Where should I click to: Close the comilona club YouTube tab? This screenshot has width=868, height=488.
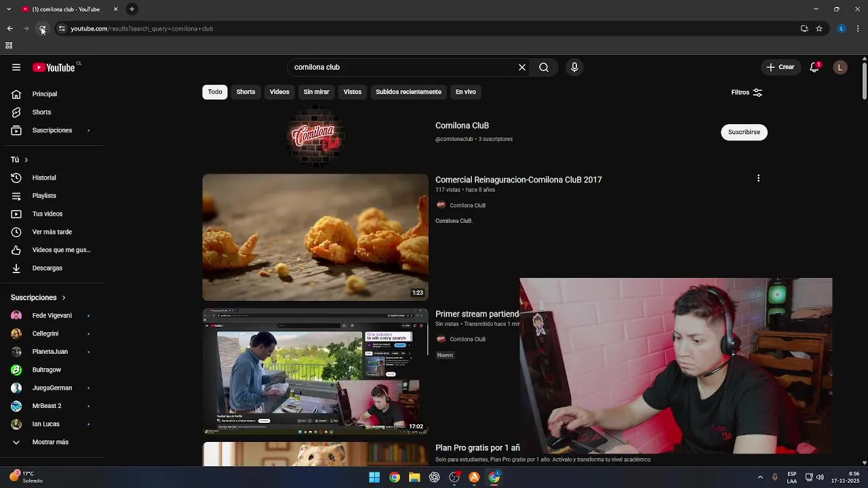click(x=115, y=9)
